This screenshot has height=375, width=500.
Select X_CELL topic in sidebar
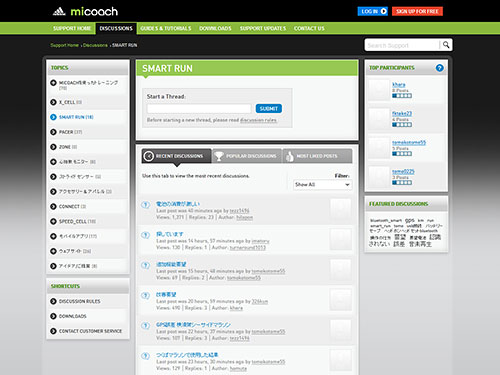[70, 102]
